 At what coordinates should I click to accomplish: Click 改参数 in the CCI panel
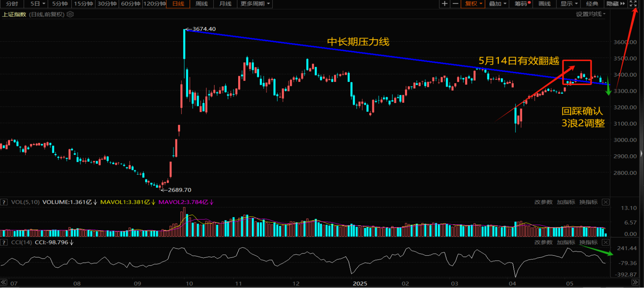tap(543, 242)
